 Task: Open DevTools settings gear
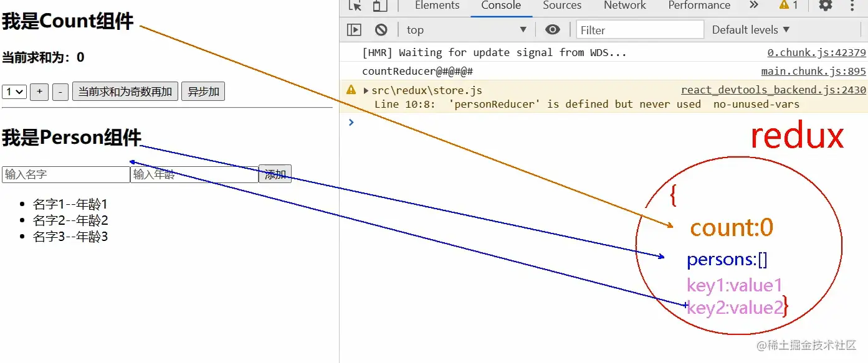[x=826, y=6]
